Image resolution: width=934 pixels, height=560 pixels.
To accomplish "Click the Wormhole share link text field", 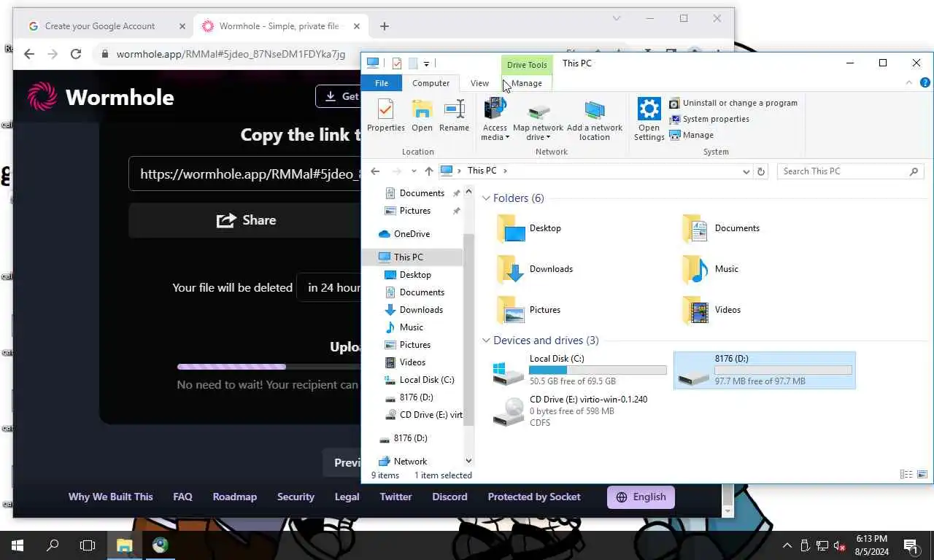I will click(x=245, y=174).
